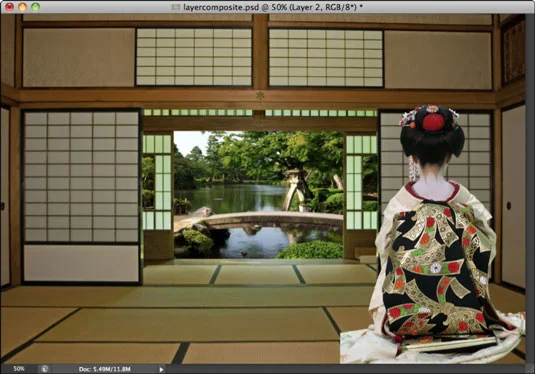
Task: Click the document proxy icon in title bar
Action: (x=176, y=7)
